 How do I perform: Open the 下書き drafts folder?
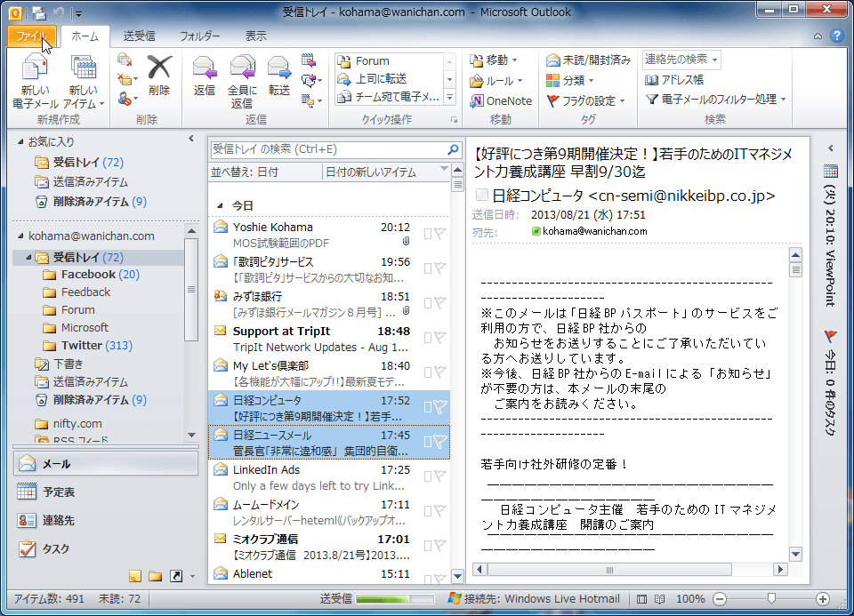(59, 364)
